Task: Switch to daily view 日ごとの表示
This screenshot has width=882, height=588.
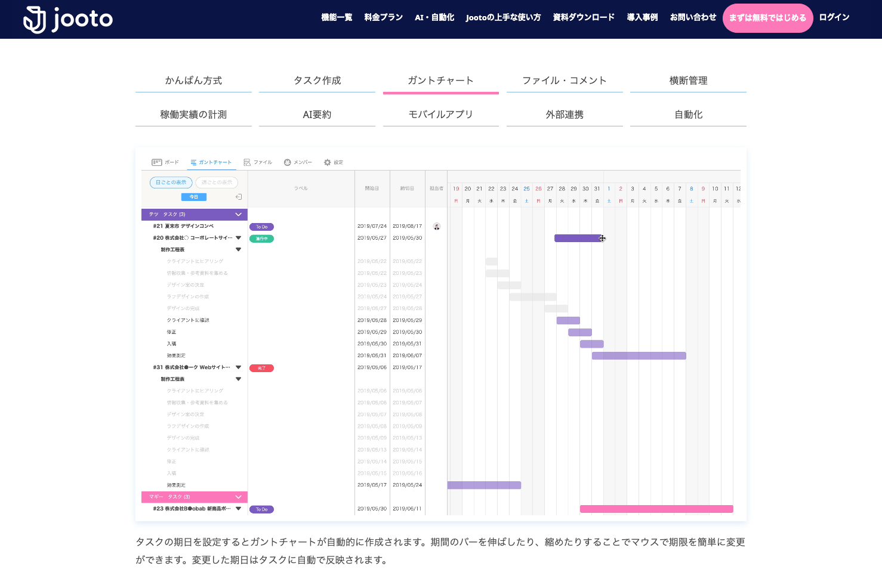Action: point(171,182)
